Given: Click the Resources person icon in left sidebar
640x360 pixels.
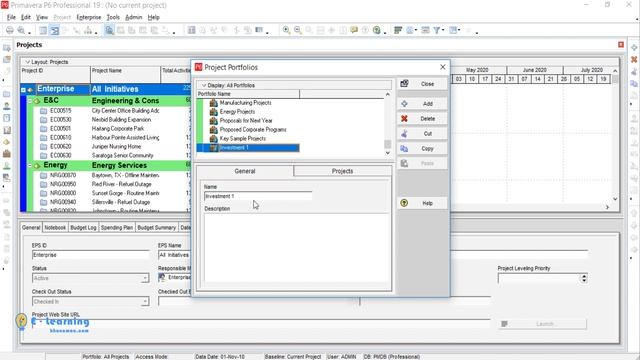Looking at the screenshot, I should [x=7, y=106].
